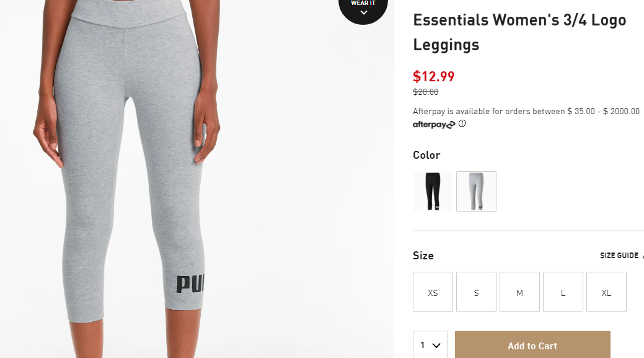
Task: Click the Essentials Women's 3/4 Logo Leggings title
Action: pyautogui.click(x=519, y=32)
